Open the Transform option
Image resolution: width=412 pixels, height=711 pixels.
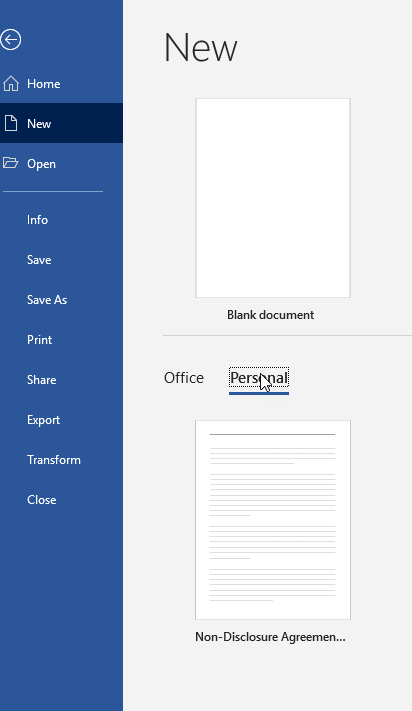pyautogui.click(x=61, y=460)
